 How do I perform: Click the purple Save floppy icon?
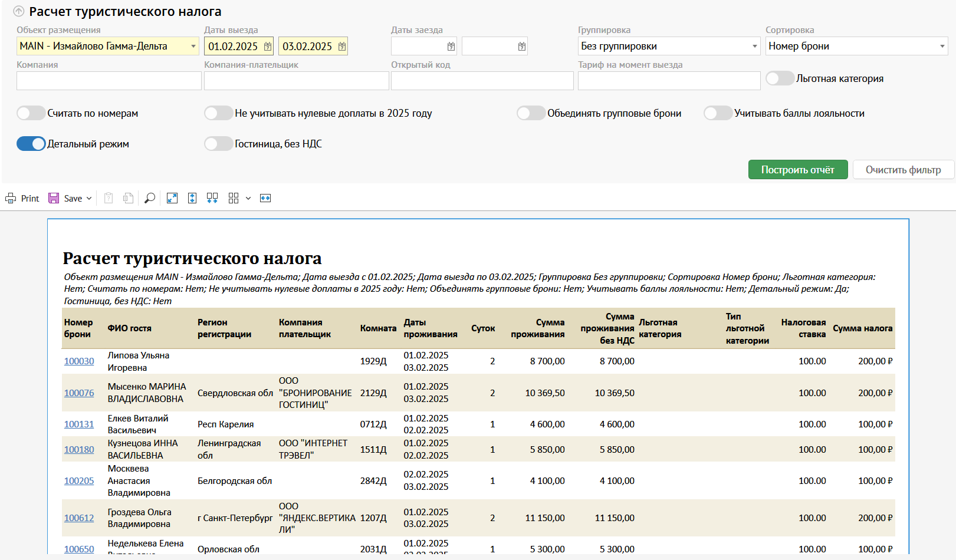point(54,199)
